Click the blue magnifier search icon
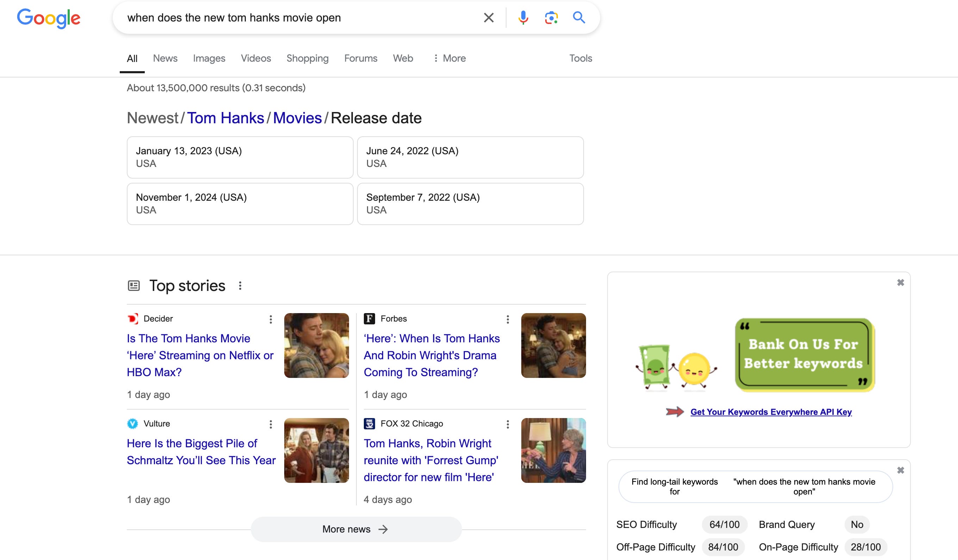The image size is (958, 560). coord(579,18)
